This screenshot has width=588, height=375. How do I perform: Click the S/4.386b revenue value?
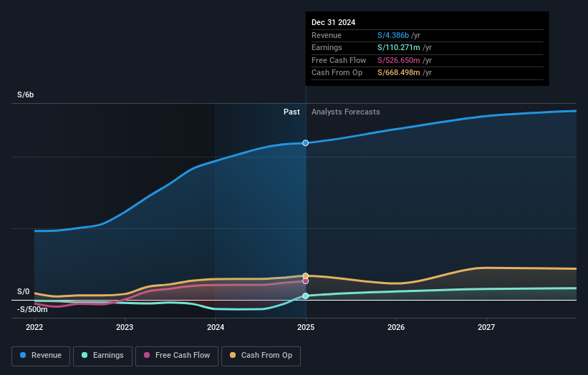point(393,35)
